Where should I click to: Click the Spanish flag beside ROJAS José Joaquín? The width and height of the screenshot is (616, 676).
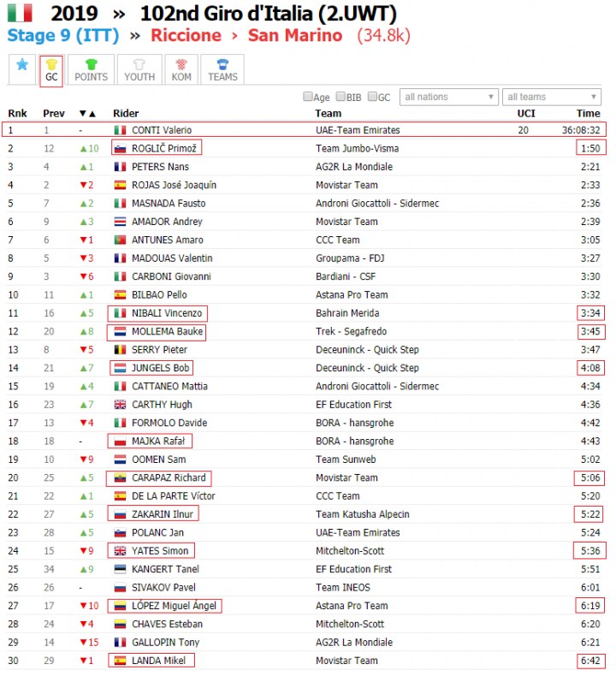tap(120, 186)
